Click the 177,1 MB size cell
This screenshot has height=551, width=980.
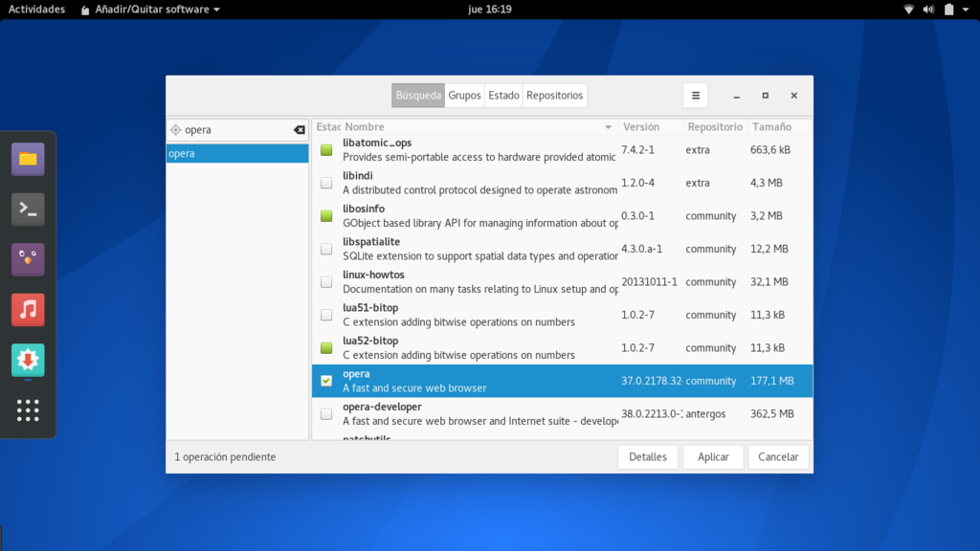coord(772,381)
